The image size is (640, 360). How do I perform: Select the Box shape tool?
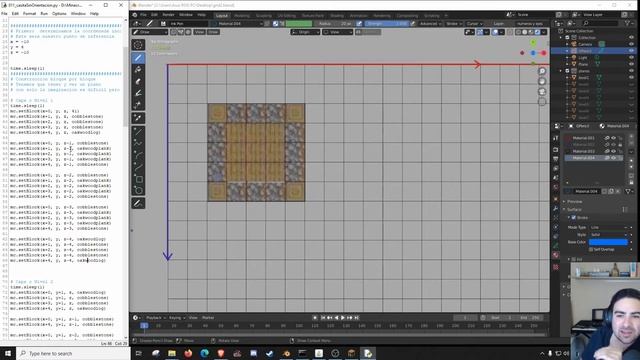(138, 179)
